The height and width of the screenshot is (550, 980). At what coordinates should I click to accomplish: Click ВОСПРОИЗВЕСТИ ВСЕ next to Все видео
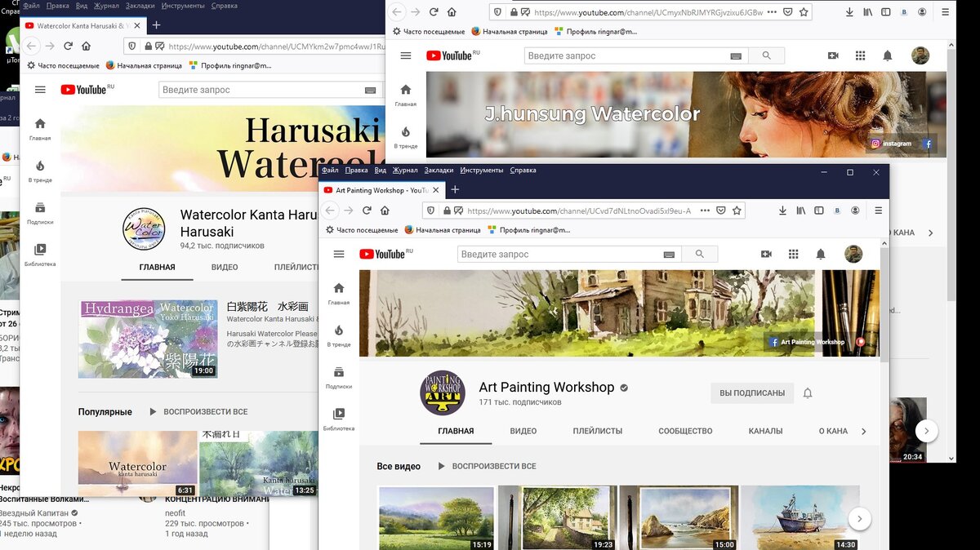[488, 466]
